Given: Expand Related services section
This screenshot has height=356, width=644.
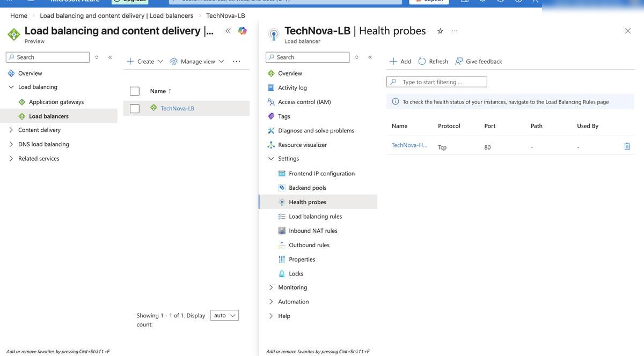Looking at the screenshot, I should pyautogui.click(x=11, y=159).
